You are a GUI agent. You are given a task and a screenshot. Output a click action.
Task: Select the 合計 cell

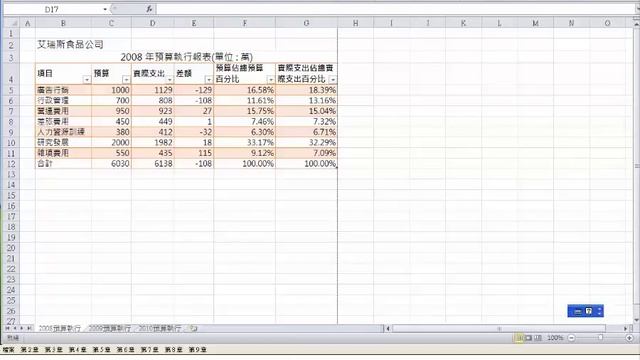pyautogui.click(x=63, y=164)
